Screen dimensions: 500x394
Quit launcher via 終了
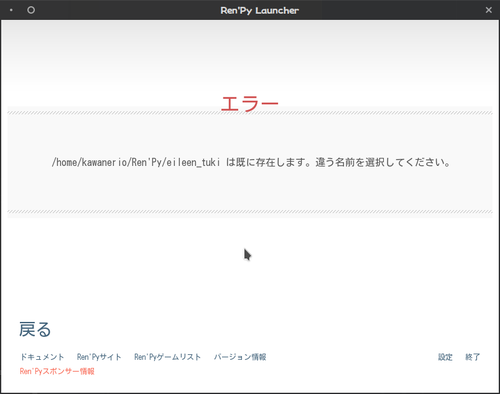(472, 357)
